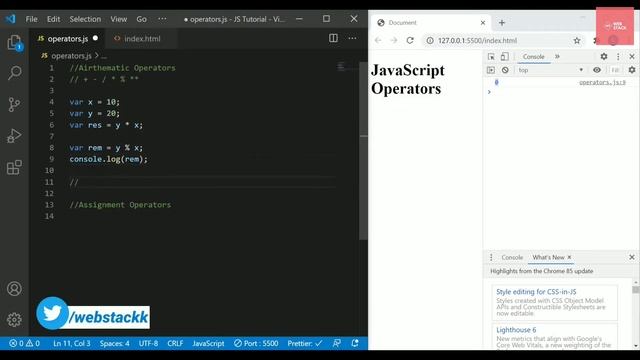Change encoding via UTF-8
The width and height of the screenshot is (640, 360).
pos(148,343)
